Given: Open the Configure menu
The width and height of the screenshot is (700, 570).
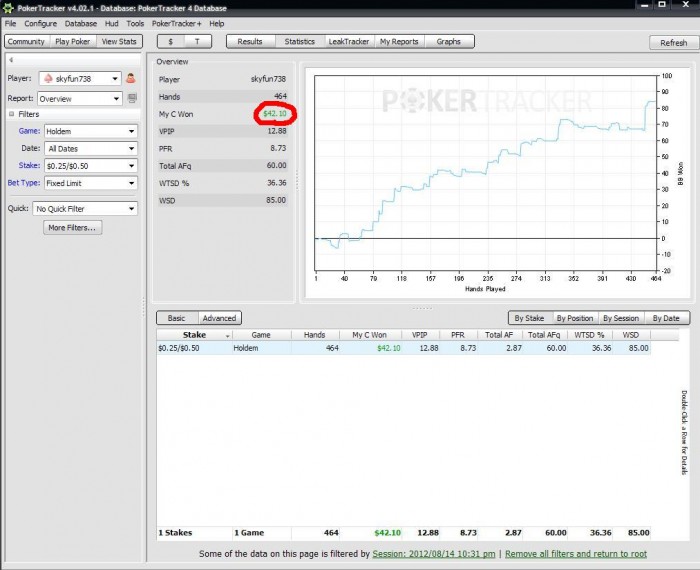Looking at the screenshot, I should (x=40, y=24).
